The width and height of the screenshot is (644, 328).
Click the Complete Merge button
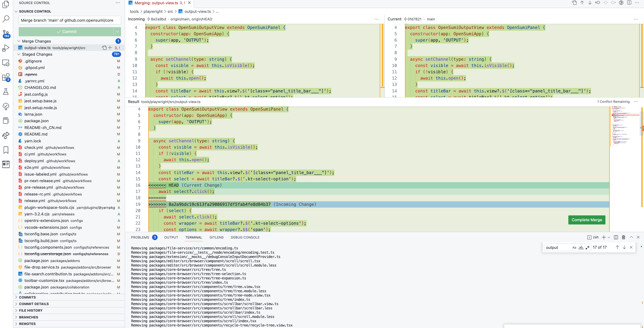pos(586,220)
